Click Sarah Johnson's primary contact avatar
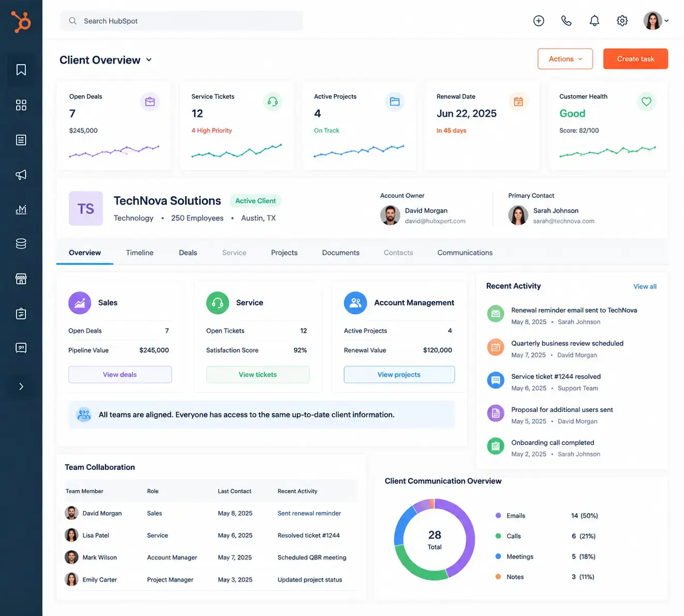Viewport: 684px width, 616px height. pyautogui.click(x=518, y=215)
